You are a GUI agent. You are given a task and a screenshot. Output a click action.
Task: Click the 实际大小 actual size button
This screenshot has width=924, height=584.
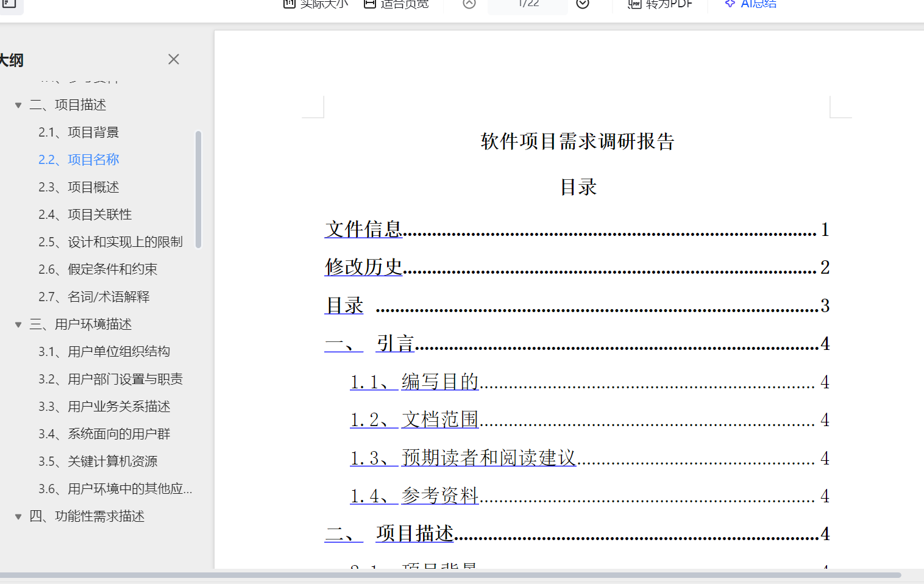316,4
